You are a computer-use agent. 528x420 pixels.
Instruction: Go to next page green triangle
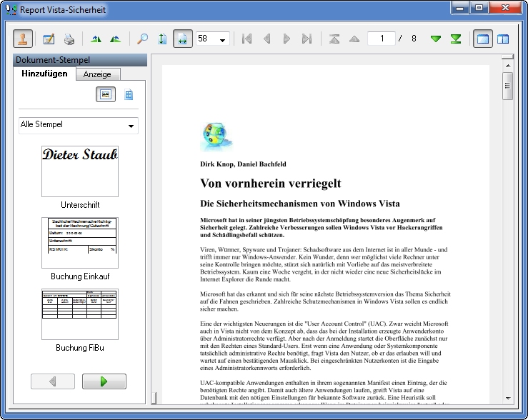pos(436,39)
